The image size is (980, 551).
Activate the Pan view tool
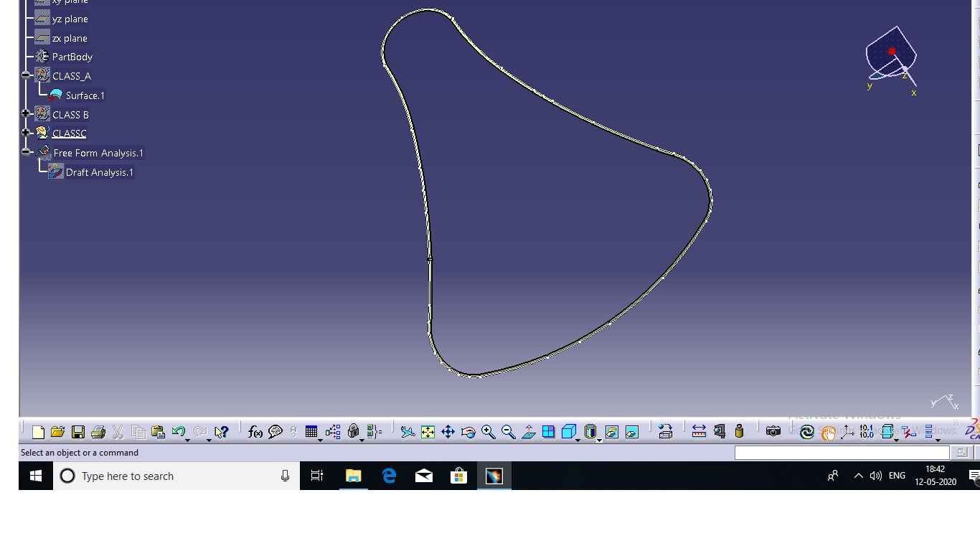click(x=448, y=432)
